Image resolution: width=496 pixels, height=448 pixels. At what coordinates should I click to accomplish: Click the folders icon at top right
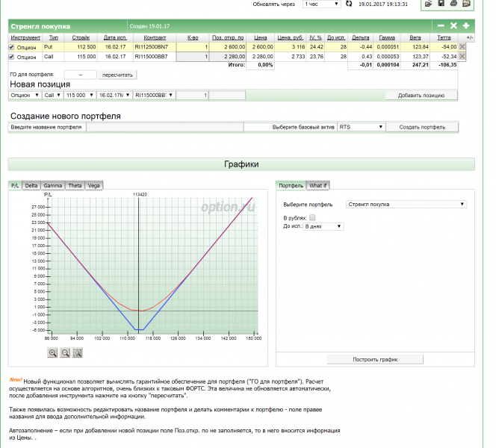466,4
